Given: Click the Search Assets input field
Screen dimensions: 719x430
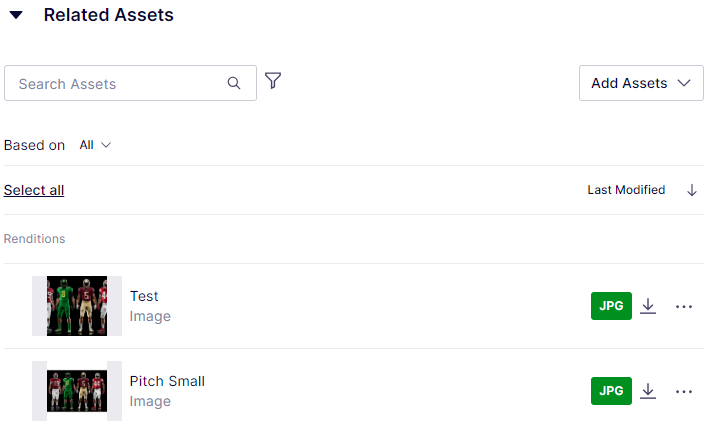Looking at the screenshot, I should [x=130, y=83].
